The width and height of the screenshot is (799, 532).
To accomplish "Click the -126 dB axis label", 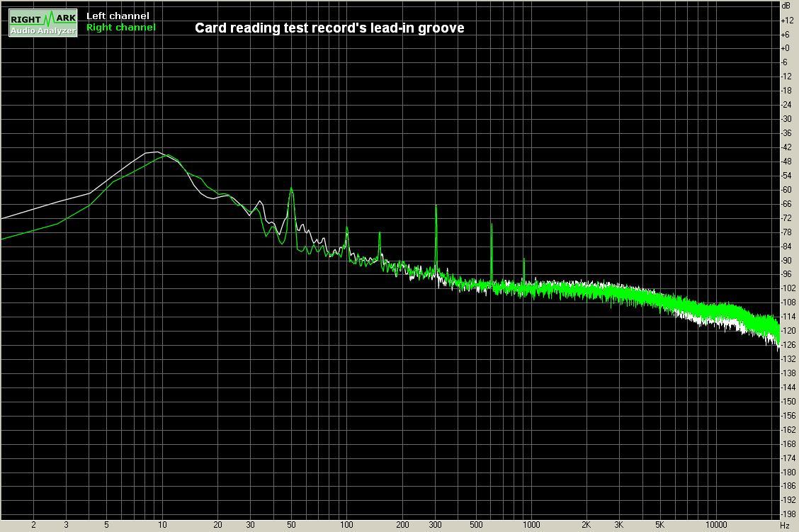I will (788, 344).
